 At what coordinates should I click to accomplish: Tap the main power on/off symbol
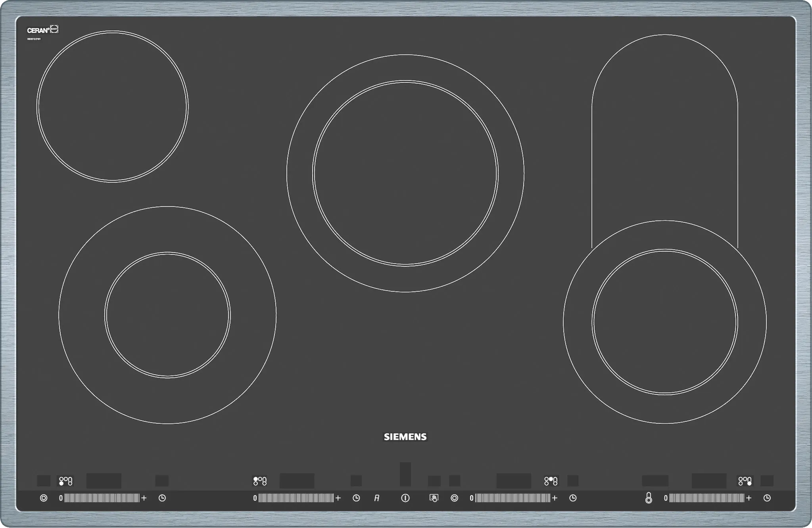(405, 498)
